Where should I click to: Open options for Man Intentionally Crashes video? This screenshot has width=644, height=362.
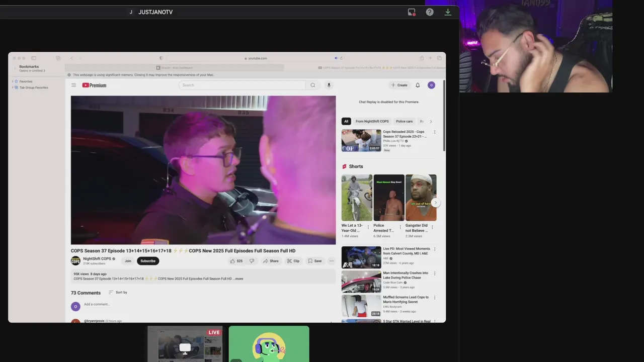coord(435,274)
